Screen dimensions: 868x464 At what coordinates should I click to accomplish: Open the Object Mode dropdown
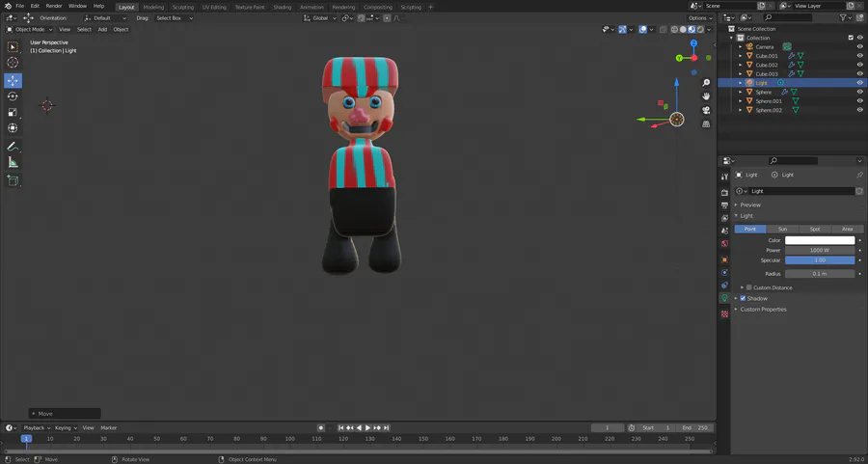[29, 29]
